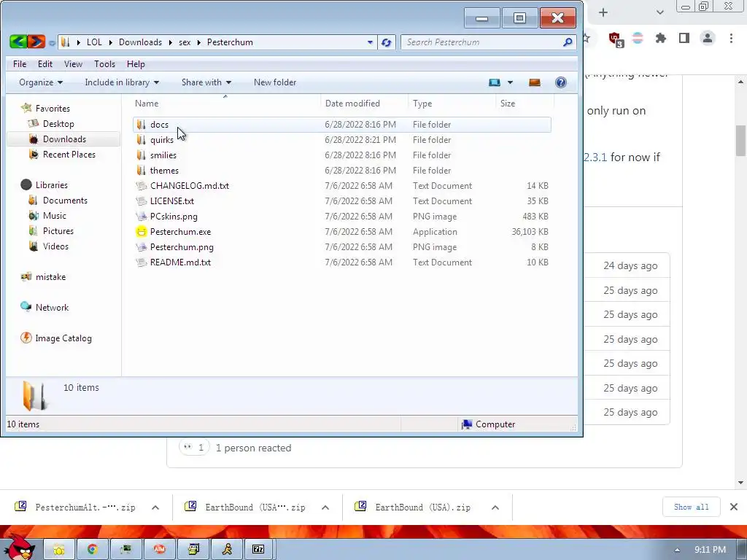Click the Search Pesterchum field
Viewport: 747px width, 560px height.
[x=482, y=42]
